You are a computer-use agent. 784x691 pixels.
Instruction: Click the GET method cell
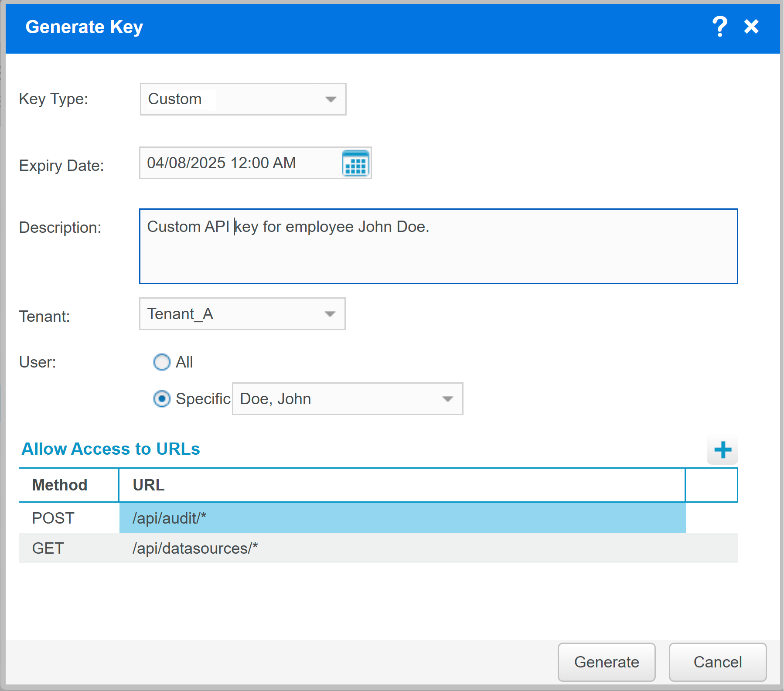click(69, 548)
